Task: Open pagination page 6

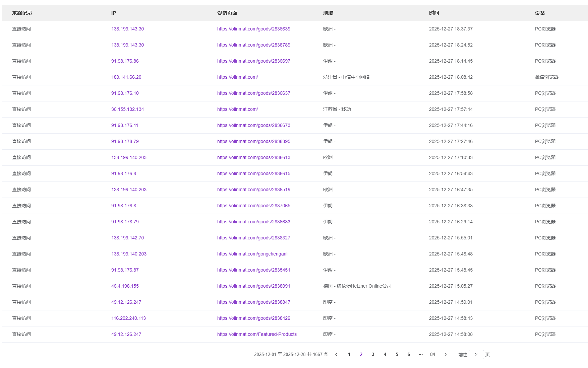Action: [x=409, y=354]
